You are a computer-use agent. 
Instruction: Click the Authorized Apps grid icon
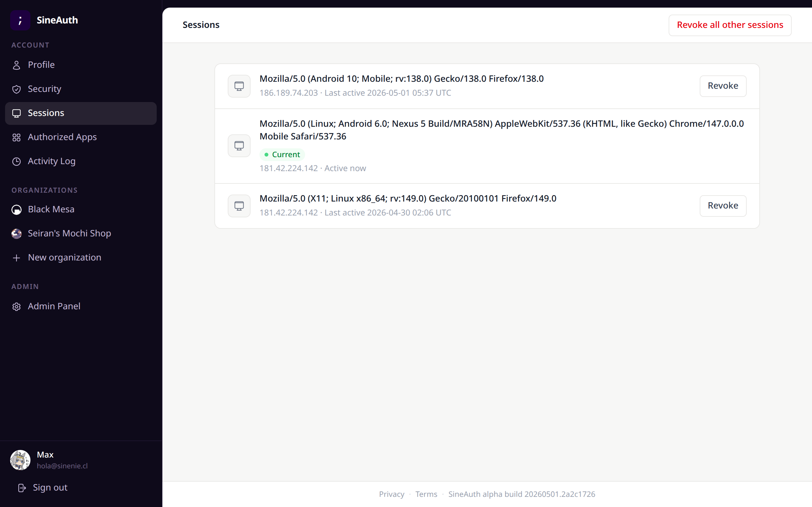tap(16, 138)
